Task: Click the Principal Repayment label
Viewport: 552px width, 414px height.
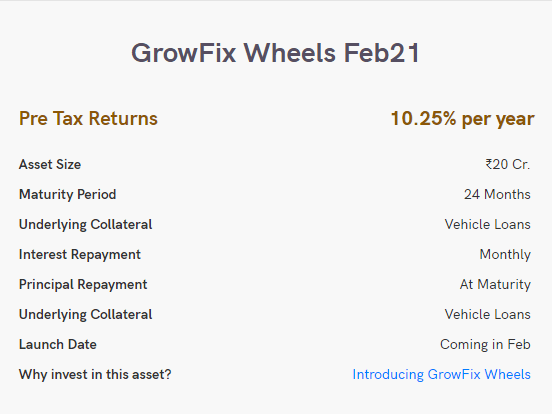Action: 83,284
